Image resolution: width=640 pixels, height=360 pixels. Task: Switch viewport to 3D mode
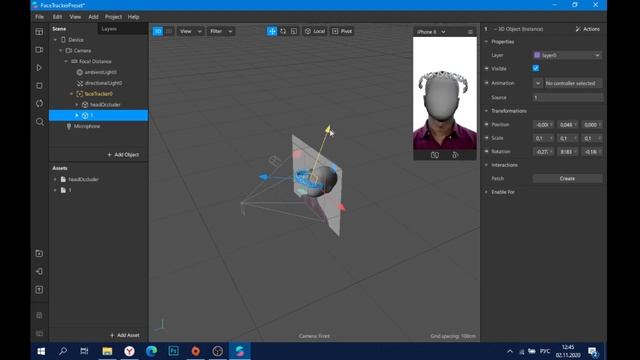[158, 31]
